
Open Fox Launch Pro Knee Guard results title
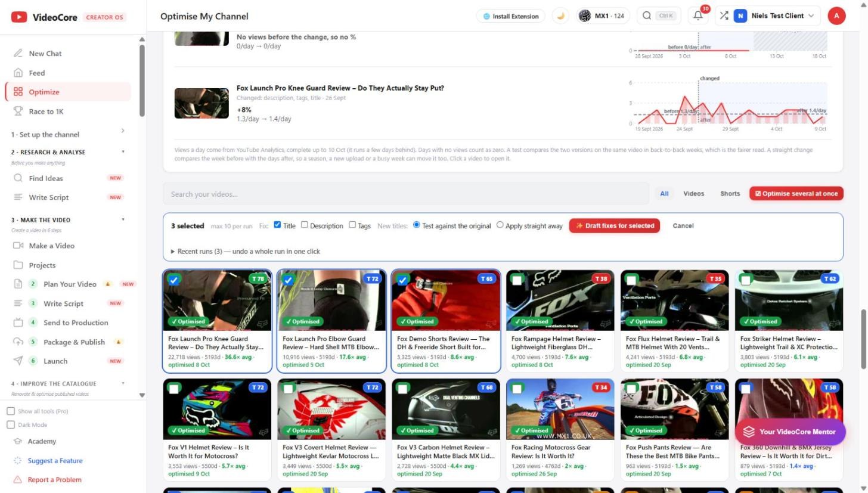pyautogui.click(x=340, y=88)
